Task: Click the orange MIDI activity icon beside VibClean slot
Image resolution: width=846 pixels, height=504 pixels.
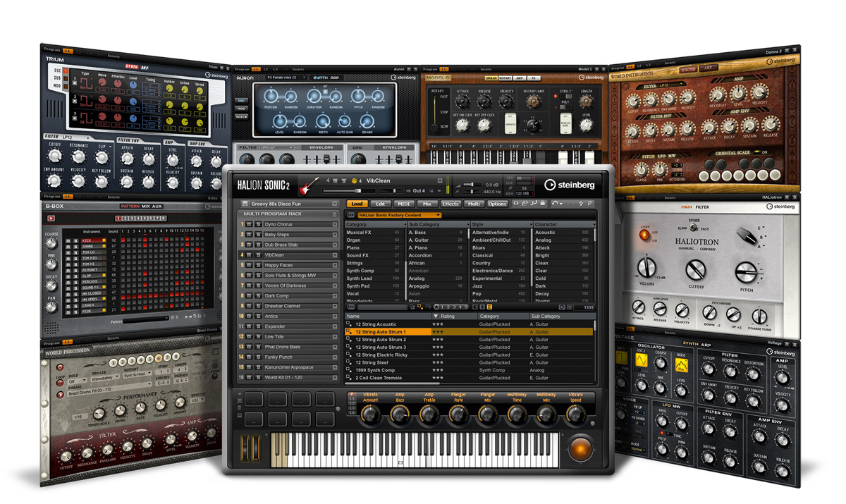Action: tap(354, 181)
